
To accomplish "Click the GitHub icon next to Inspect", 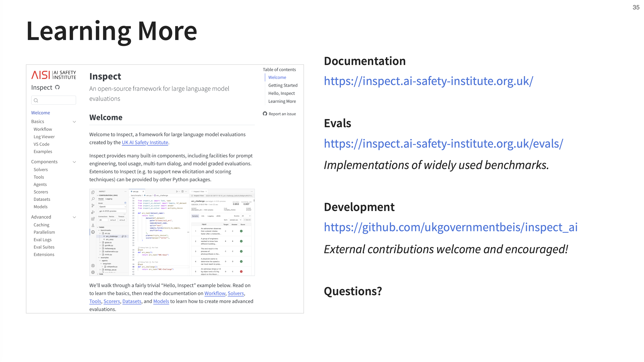I will click(x=57, y=87).
